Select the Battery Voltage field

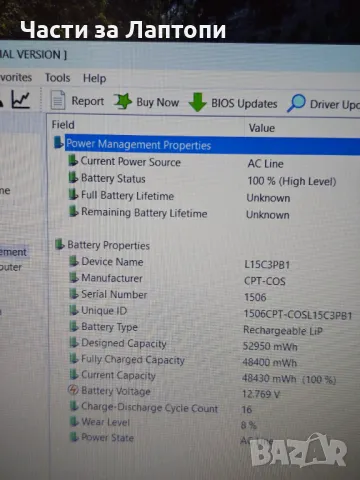(116, 391)
